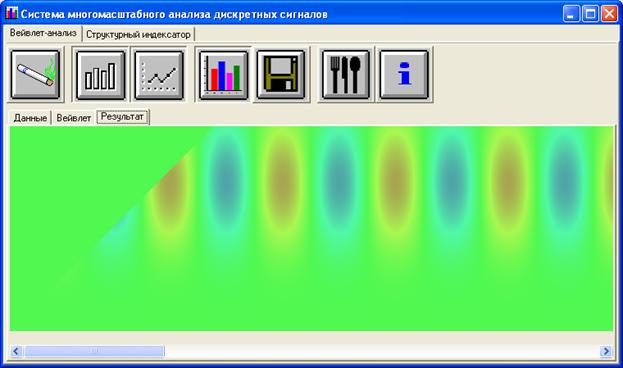The height and width of the screenshot is (368, 623).
Task: Click the wavelet scalogram result image
Action: (x=312, y=229)
